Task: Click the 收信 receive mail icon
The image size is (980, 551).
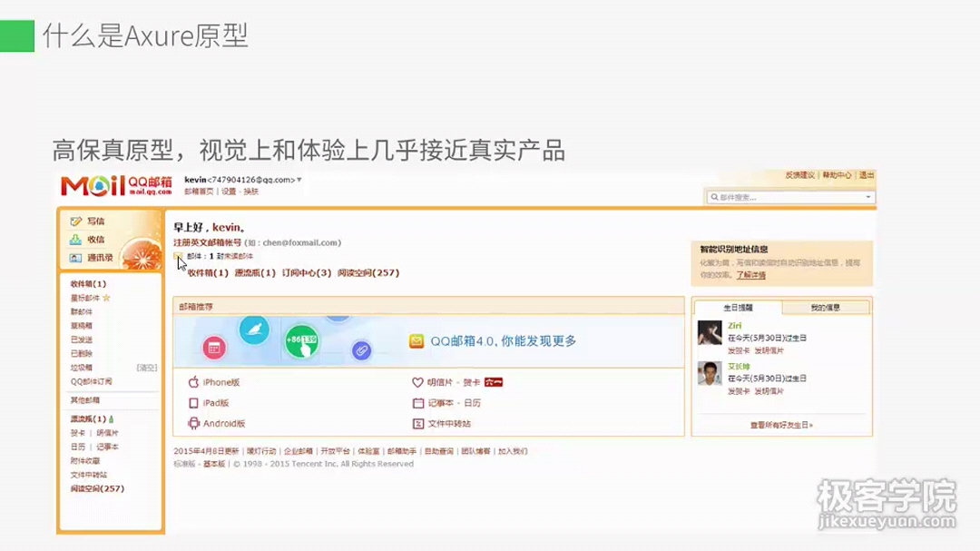Action: point(75,240)
